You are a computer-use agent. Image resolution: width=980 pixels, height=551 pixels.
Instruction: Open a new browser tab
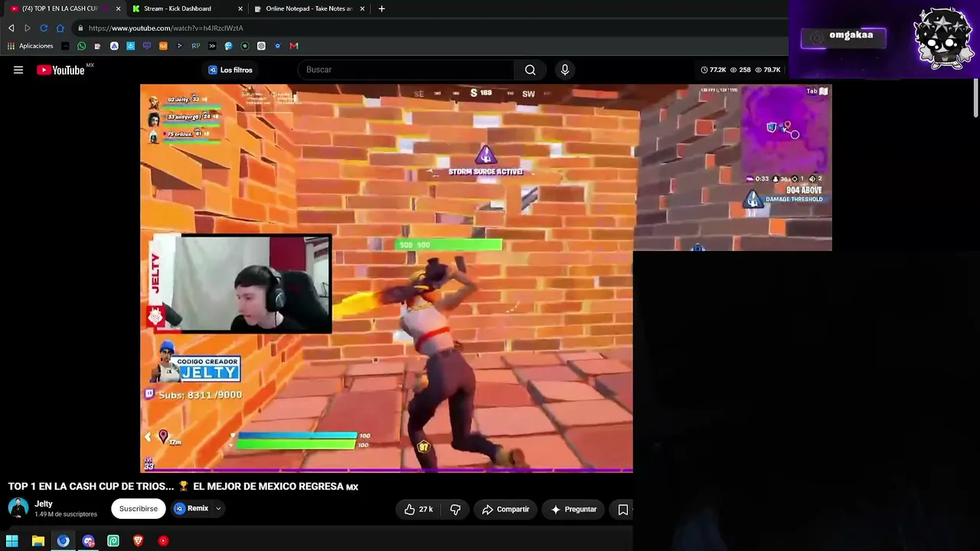381,8
